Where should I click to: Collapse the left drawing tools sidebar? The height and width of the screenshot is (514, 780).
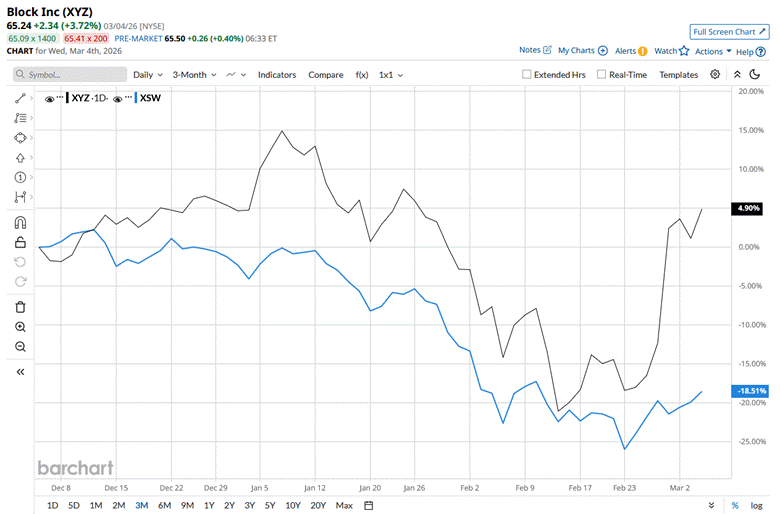tap(21, 371)
